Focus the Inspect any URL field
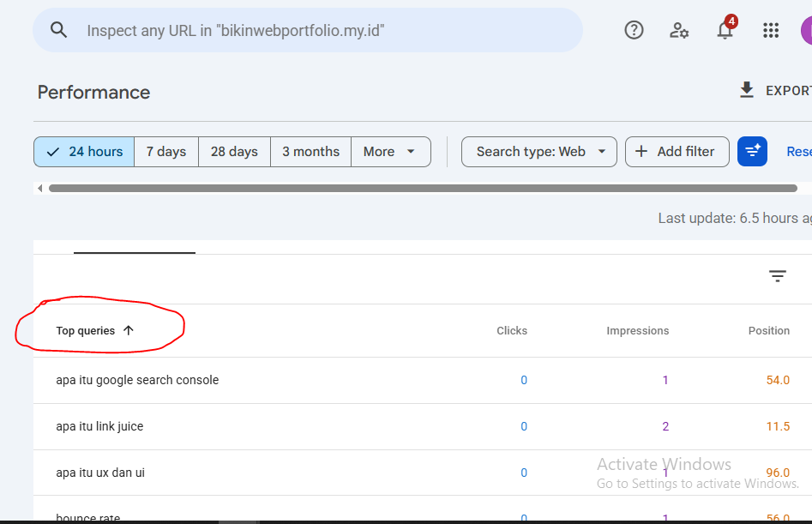 tap(308, 30)
